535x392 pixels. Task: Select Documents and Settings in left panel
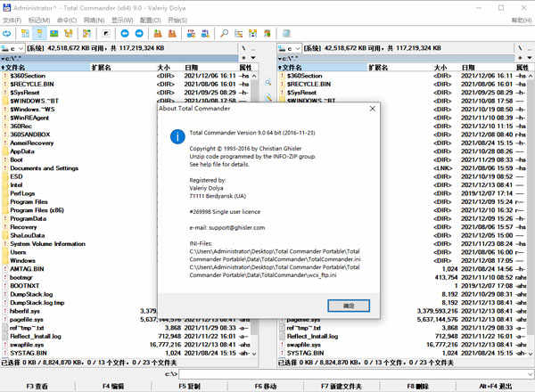pyautogui.click(x=44, y=168)
